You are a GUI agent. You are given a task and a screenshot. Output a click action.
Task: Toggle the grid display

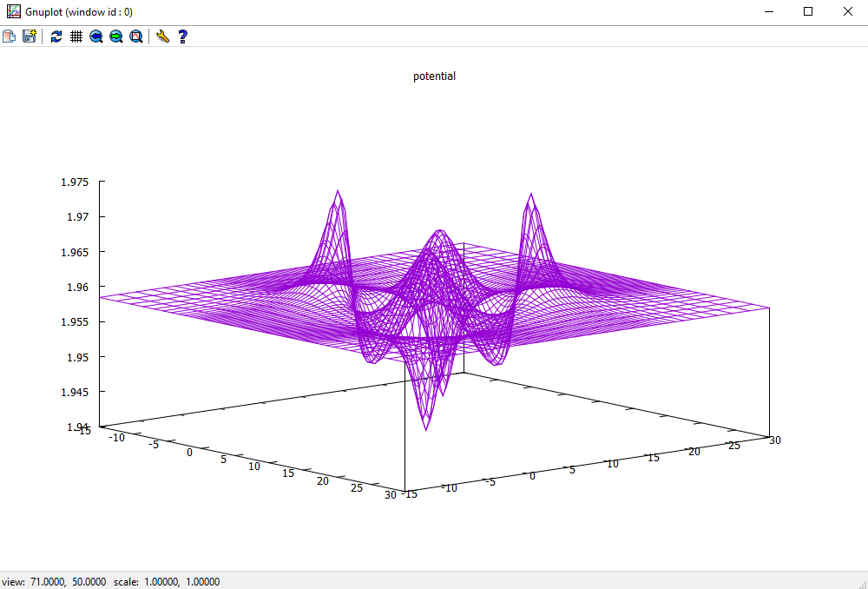[76, 36]
